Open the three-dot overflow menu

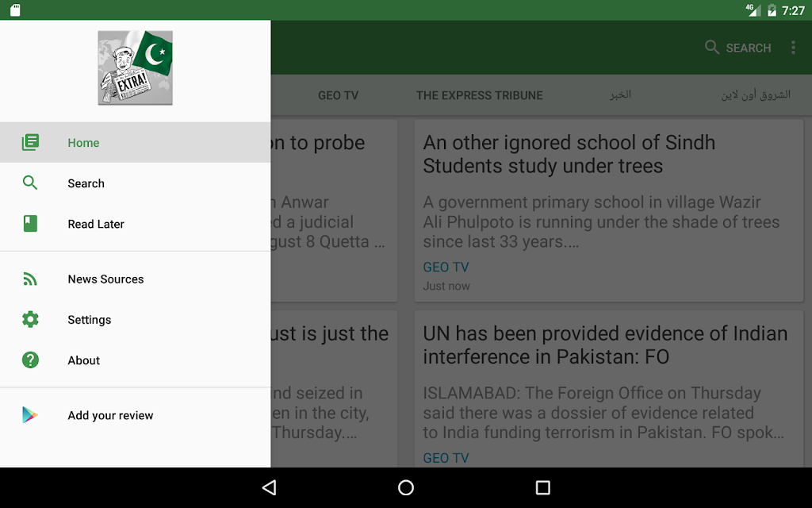click(x=793, y=48)
